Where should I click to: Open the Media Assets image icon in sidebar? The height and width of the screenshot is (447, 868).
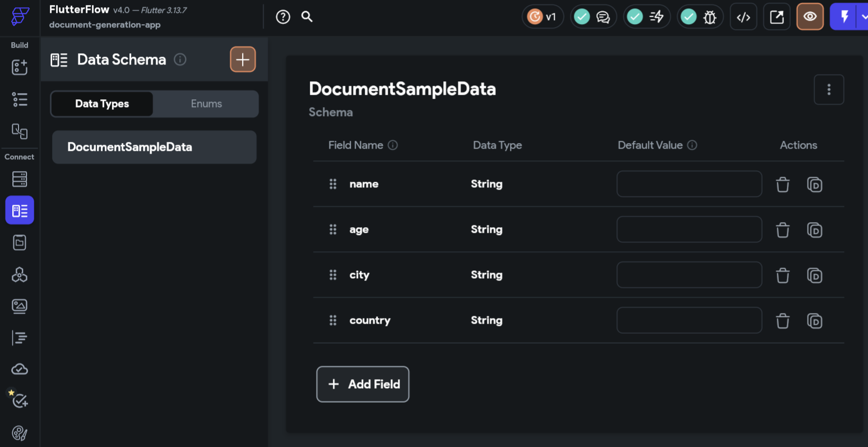(x=20, y=306)
